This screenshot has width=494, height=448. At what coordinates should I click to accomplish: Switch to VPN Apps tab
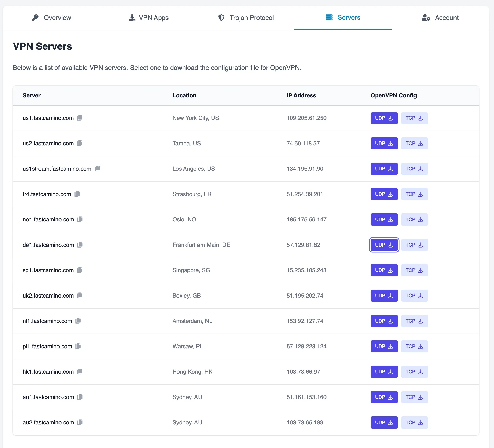(149, 18)
